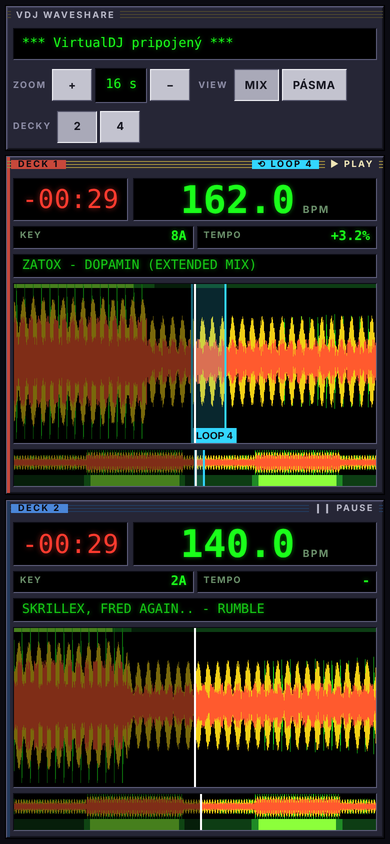The height and width of the screenshot is (844, 390).
Task: Click Deck 1 remaining time -00:29
Action: pos(71,199)
